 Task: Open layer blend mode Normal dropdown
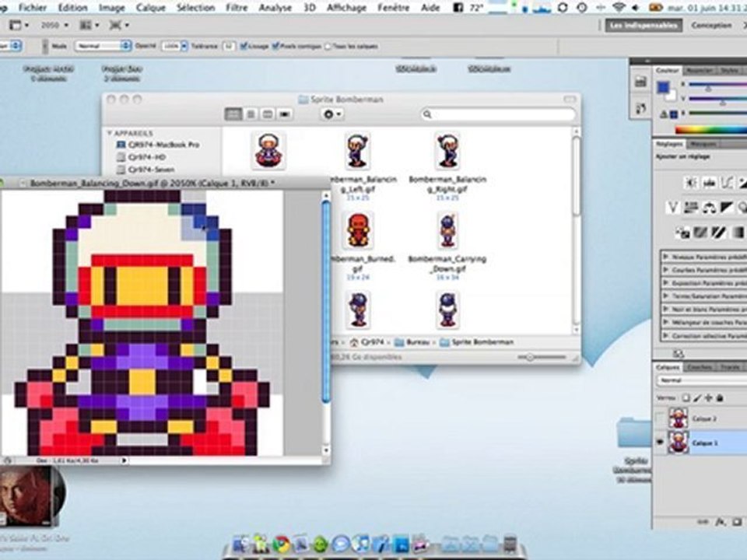pyautogui.click(x=702, y=380)
